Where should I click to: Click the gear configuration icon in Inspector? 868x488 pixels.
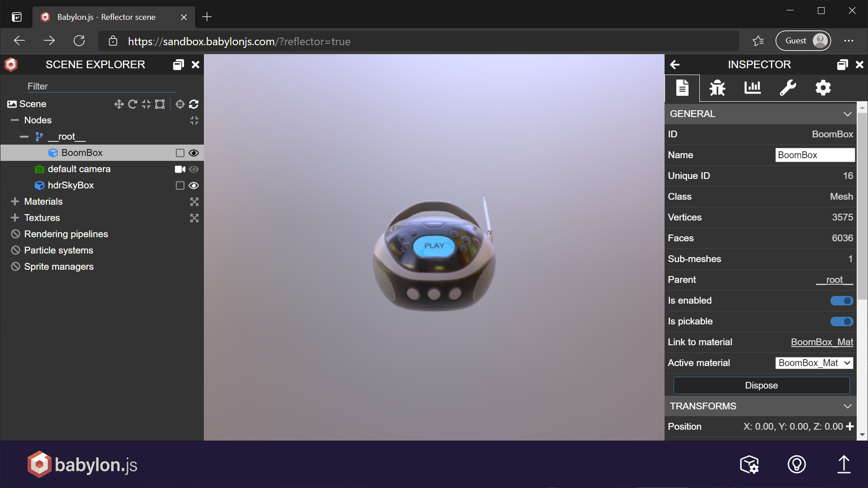click(x=823, y=88)
